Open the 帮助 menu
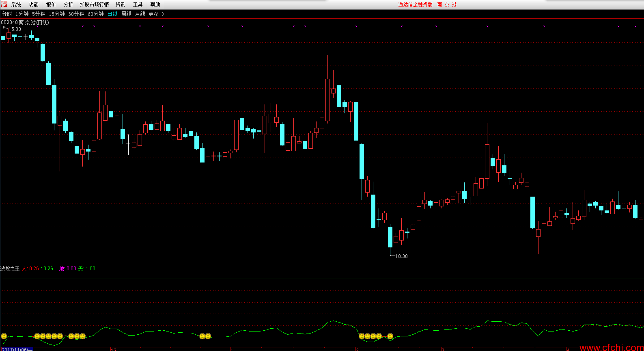644x351 pixels. (155, 4)
